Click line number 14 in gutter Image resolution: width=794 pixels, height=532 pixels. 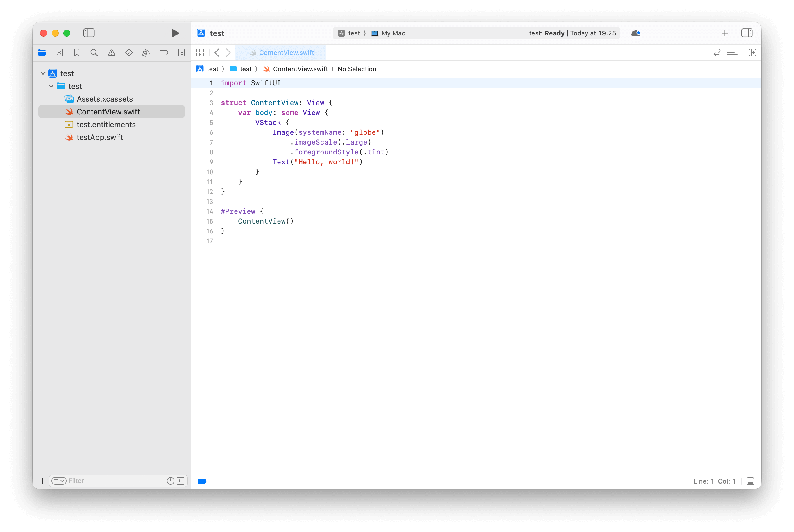(x=210, y=211)
